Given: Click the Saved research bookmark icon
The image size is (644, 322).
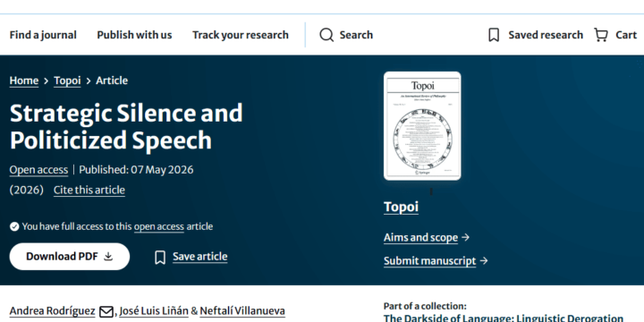Looking at the screenshot, I should (494, 35).
